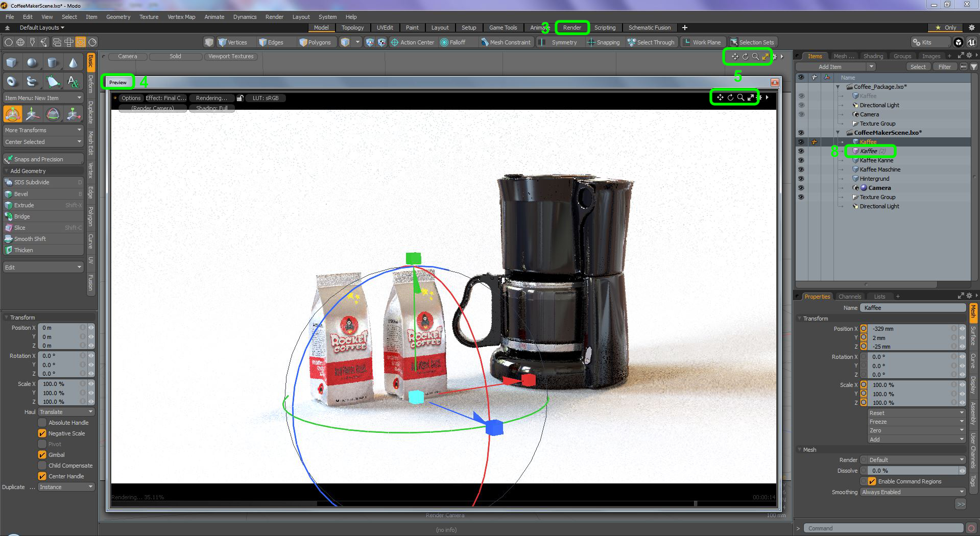Select the spiral tube primitive tool
Viewport: 980px width, 536px height.
(x=32, y=82)
